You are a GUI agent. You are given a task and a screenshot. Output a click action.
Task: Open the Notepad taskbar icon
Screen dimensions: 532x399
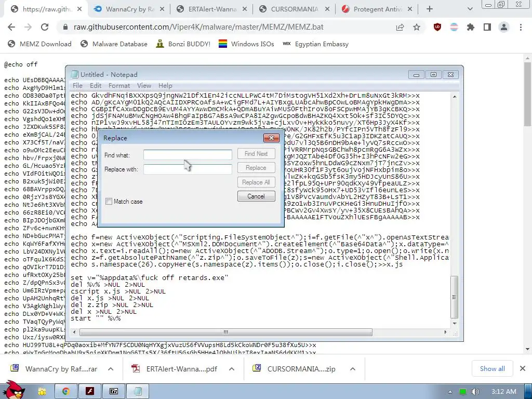pos(138,392)
